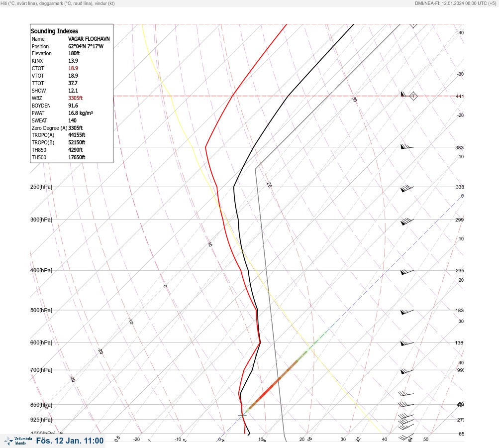Click the TH500 value 17650ft
Screen dimensions: 499x448
[x=77, y=157]
